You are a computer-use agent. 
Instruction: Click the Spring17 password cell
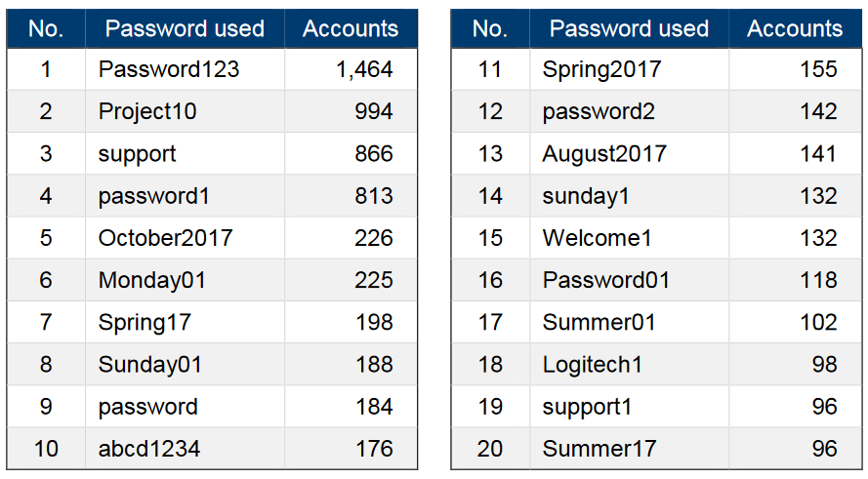(x=145, y=322)
